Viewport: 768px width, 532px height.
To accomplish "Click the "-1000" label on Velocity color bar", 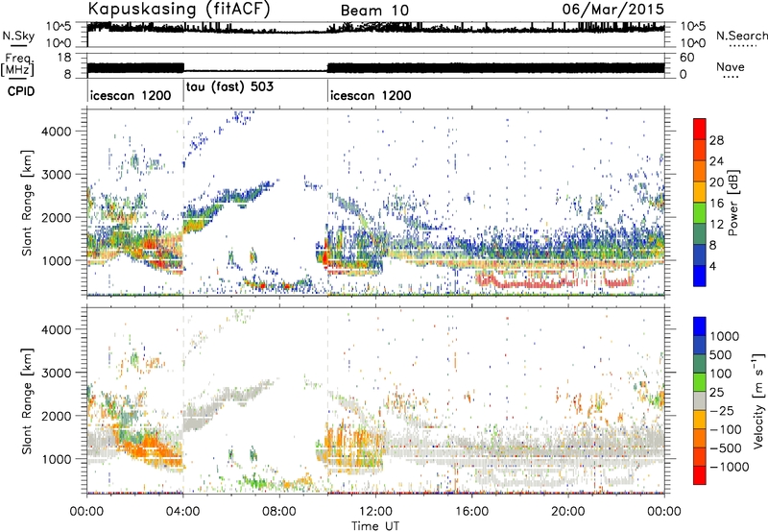I will point(729,467).
